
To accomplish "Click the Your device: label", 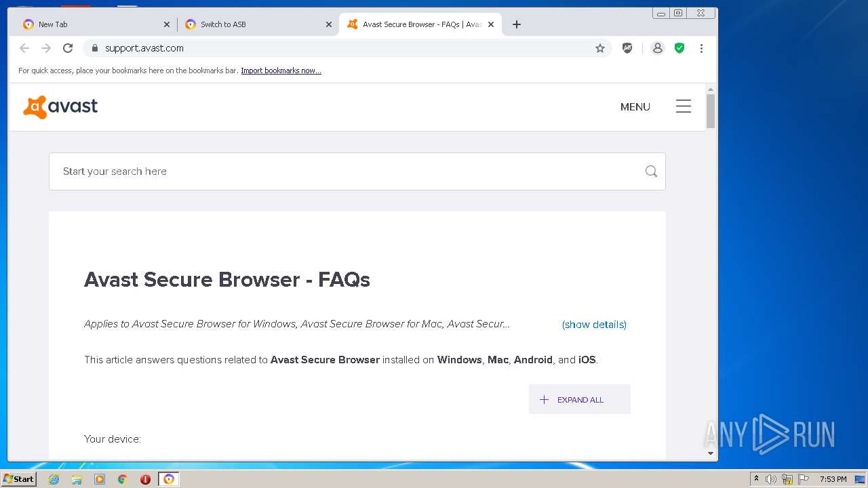I will coord(113,439).
